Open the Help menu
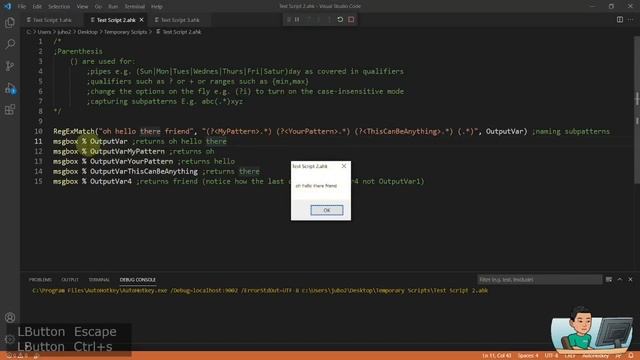 pos(157,7)
